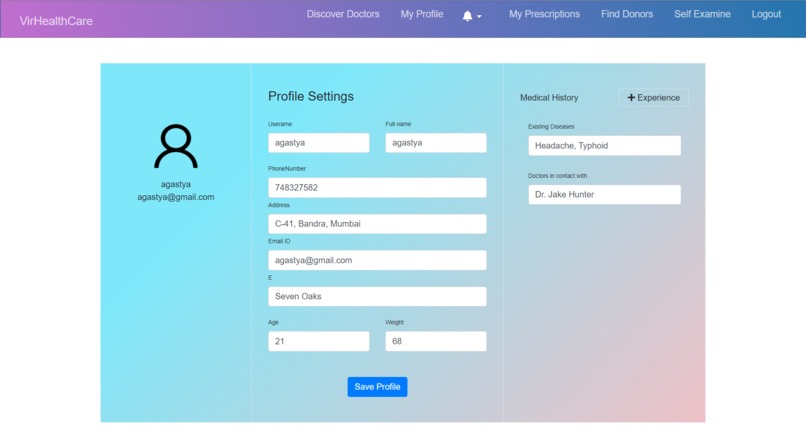Focus the Username field

[319, 143]
